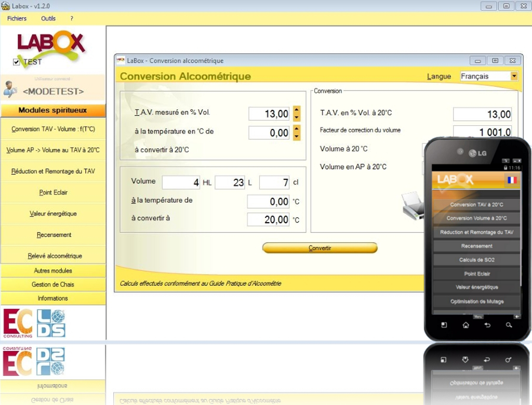Image resolution: width=532 pixels, height=405 pixels.
Task: Click the MODETEST user icon
Action: coord(10,89)
